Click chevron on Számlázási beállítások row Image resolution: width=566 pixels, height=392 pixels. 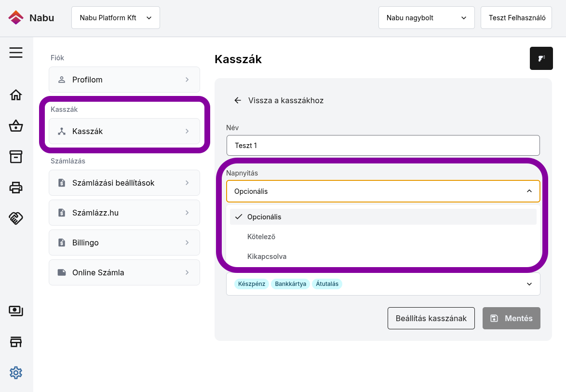pos(187,183)
